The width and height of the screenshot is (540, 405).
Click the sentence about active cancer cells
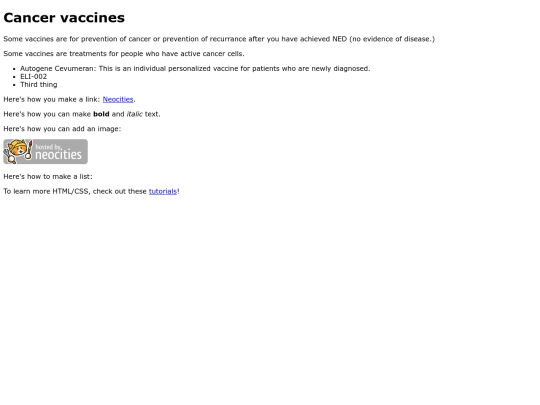click(x=124, y=54)
